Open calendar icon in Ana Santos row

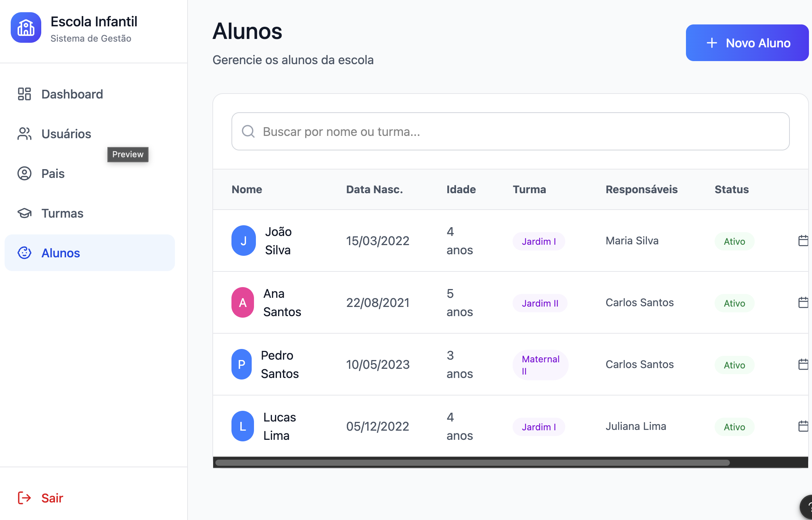804,302
